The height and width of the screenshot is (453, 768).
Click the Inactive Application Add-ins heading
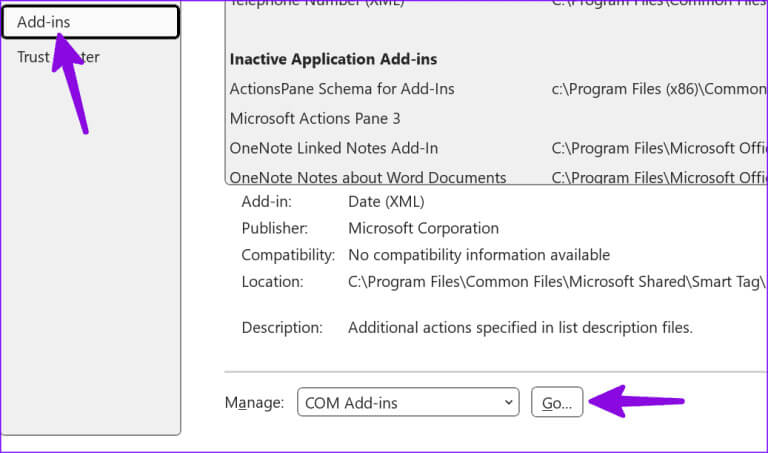point(333,59)
